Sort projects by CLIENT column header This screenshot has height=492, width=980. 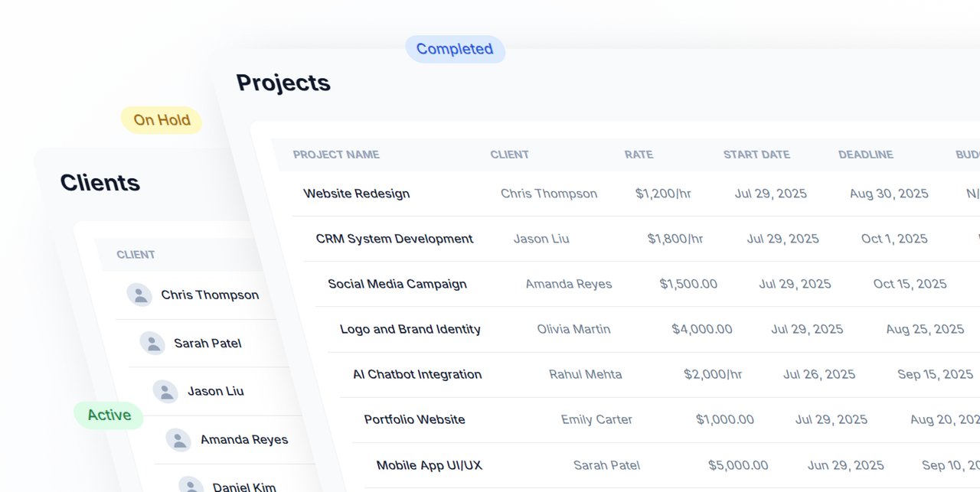[510, 155]
